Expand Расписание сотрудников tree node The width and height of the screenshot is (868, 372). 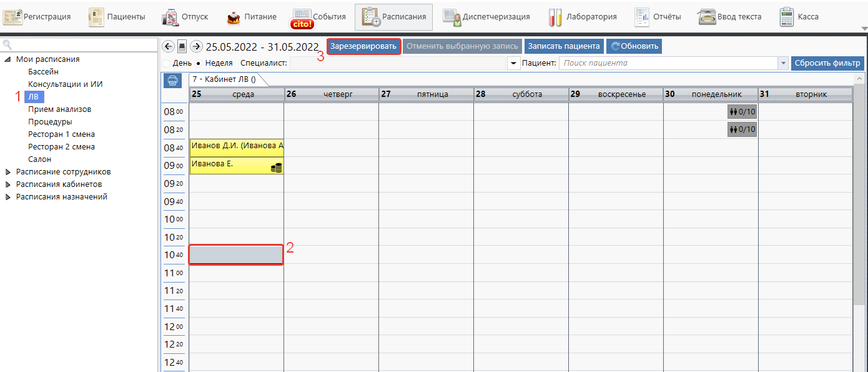point(8,172)
